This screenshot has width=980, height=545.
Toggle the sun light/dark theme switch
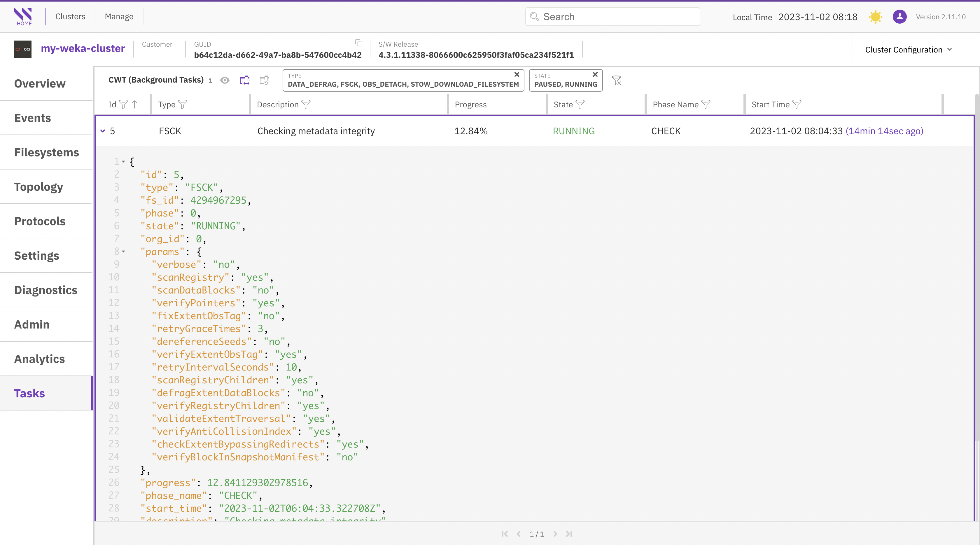click(875, 17)
